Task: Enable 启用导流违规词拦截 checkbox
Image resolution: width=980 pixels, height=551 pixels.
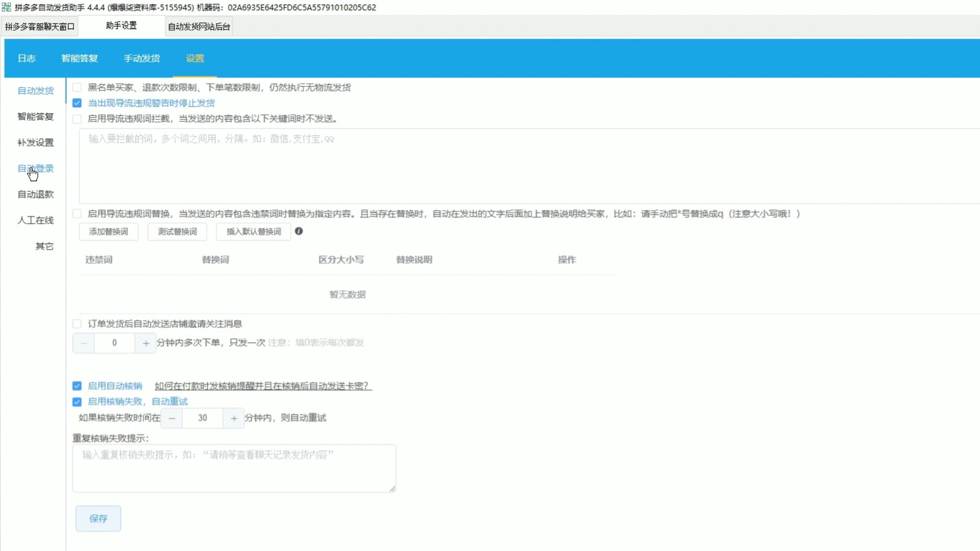Action: coord(77,119)
